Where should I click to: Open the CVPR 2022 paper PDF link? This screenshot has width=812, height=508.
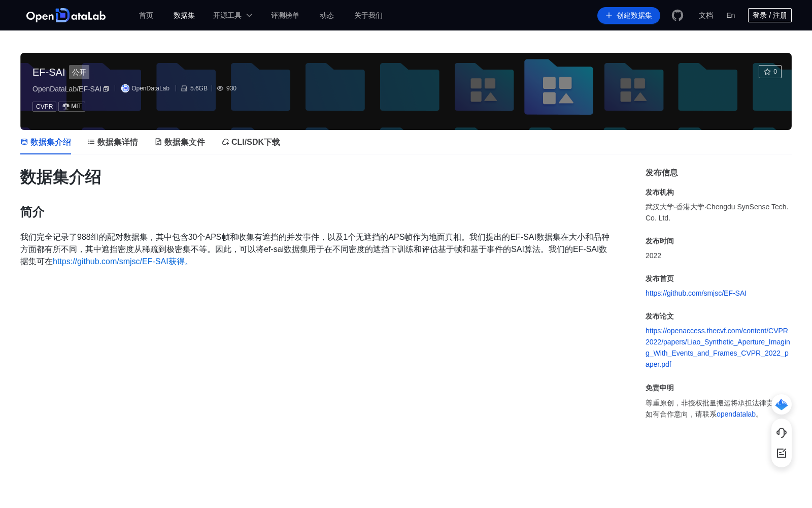[x=718, y=347]
